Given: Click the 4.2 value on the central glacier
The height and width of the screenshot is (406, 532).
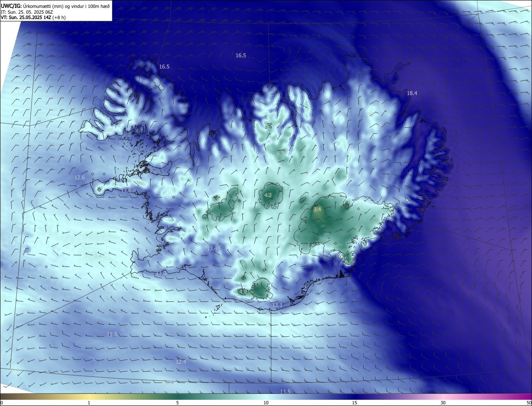Looking at the screenshot, I should point(268,195).
